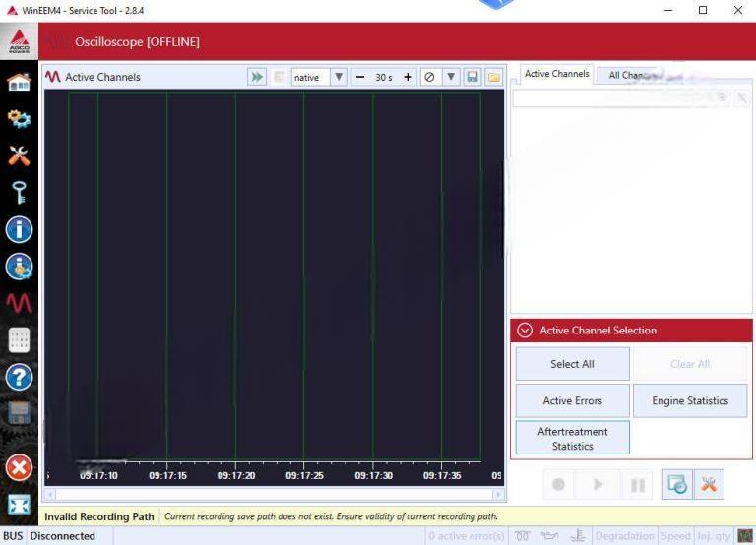
Task: Increase time span with plus button
Action: coord(408,77)
